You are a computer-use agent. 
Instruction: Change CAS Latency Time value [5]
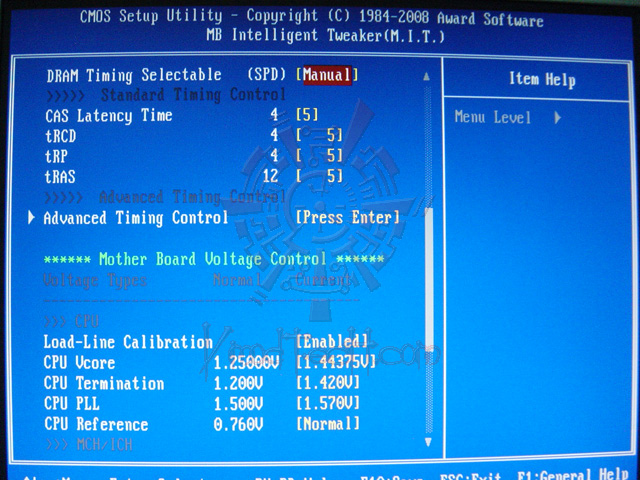point(307,115)
